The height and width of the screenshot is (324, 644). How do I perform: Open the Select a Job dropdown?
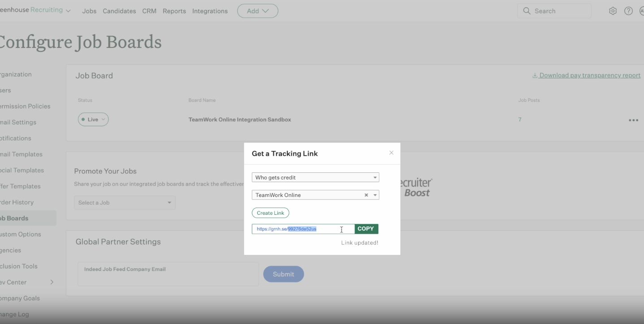point(125,203)
